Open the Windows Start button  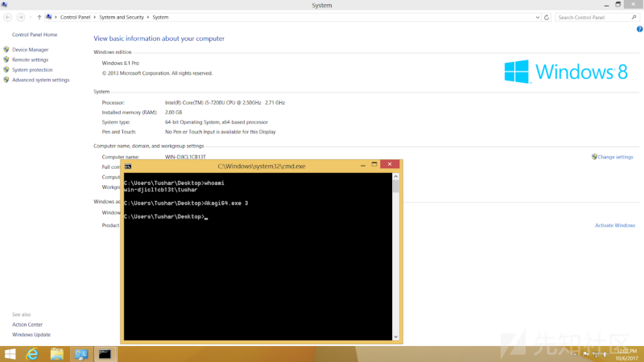coord(10,354)
